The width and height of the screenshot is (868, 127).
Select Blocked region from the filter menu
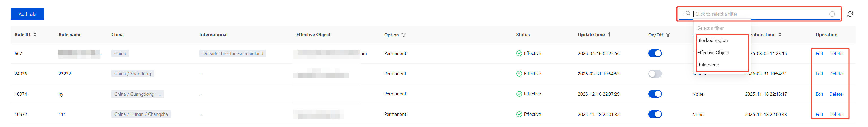click(712, 40)
